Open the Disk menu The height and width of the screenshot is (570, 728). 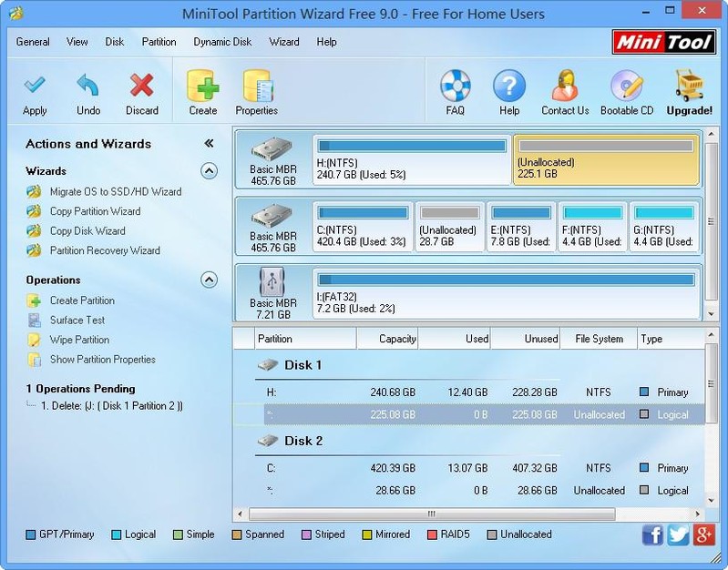[x=114, y=42]
